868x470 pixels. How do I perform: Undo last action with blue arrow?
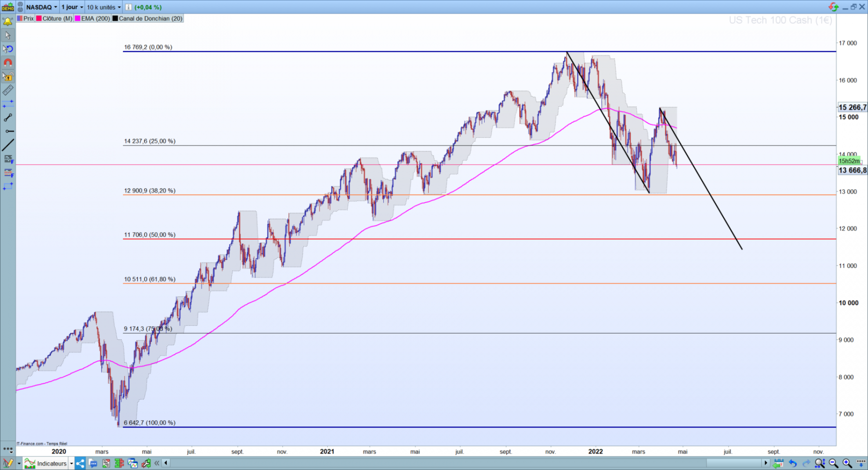click(x=792, y=463)
